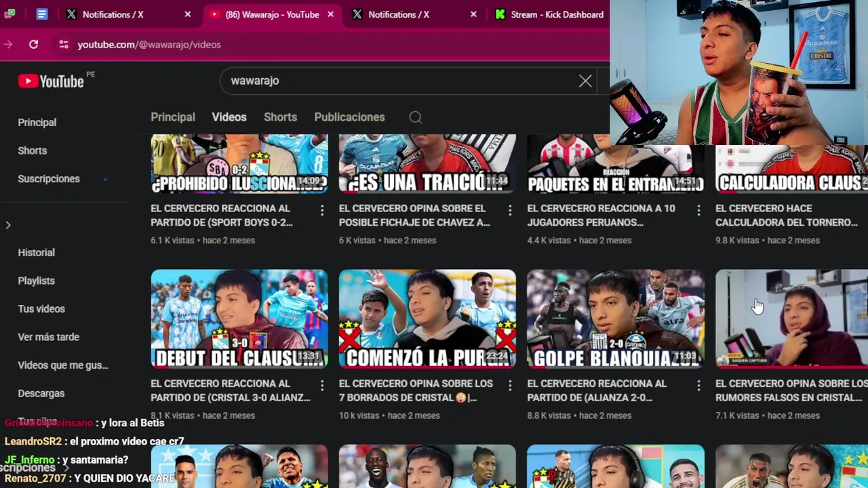Open title 'EL CERVECERO REACCIONA AL PARTIDO DE (SPORT BOYS 0-2'
The height and width of the screenshot is (488, 868).
click(222, 216)
